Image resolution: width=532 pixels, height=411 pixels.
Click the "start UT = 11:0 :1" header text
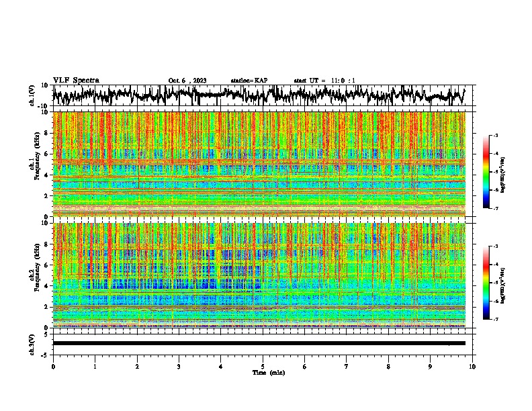(x=324, y=81)
